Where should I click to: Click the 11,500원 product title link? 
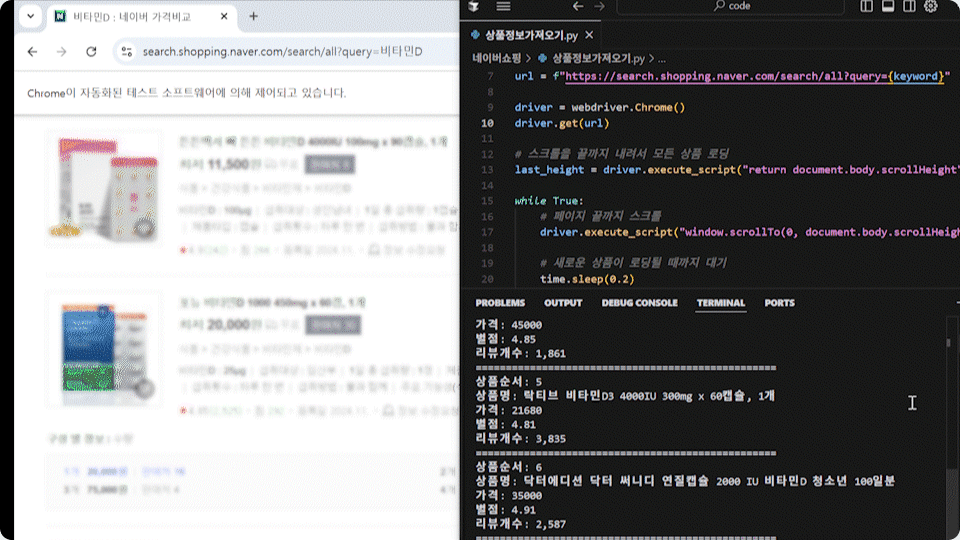point(313,142)
